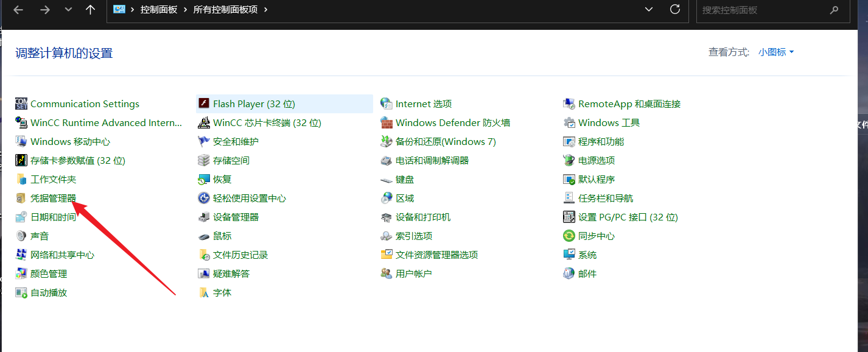Open the 存储卡参数赋值 icon
Viewport: 868px width, 352px height.
coord(21,160)
